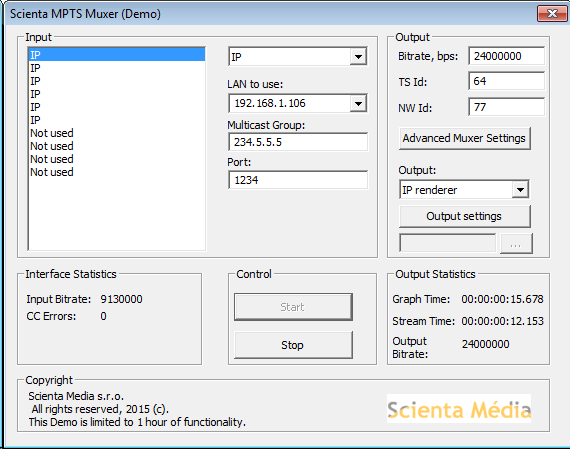Screen dimensions: 570x449
Task: Click the Multicast Group field
Action: click(x=298, y=142)
